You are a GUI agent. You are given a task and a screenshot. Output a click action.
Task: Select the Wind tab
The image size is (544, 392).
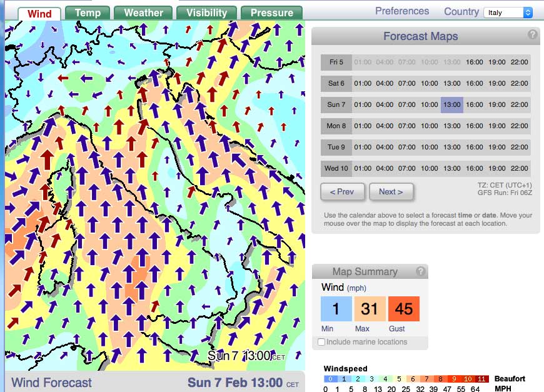click(39, 14)
